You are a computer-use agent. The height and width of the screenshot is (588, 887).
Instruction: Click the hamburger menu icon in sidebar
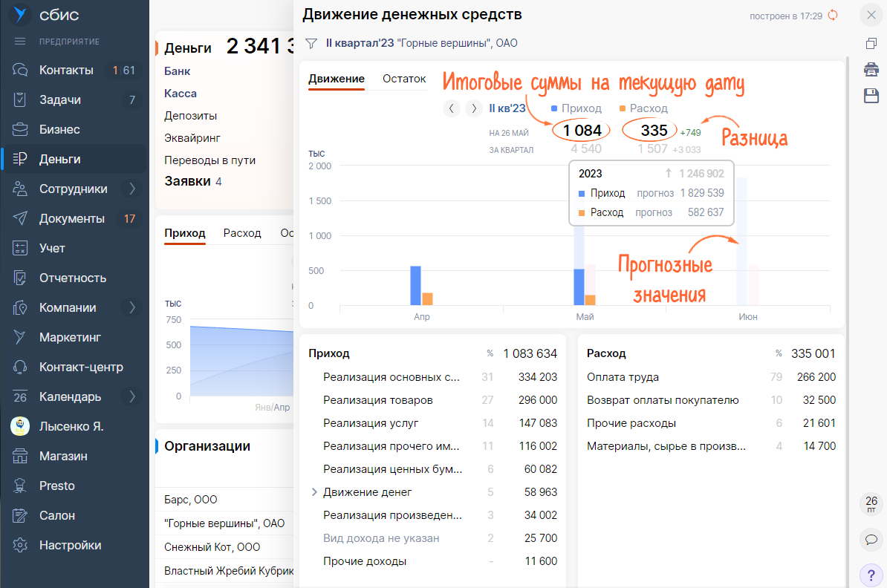20,42
